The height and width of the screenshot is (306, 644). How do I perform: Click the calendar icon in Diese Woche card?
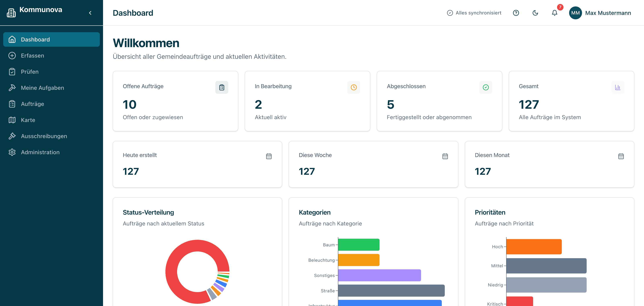[445, 156]
